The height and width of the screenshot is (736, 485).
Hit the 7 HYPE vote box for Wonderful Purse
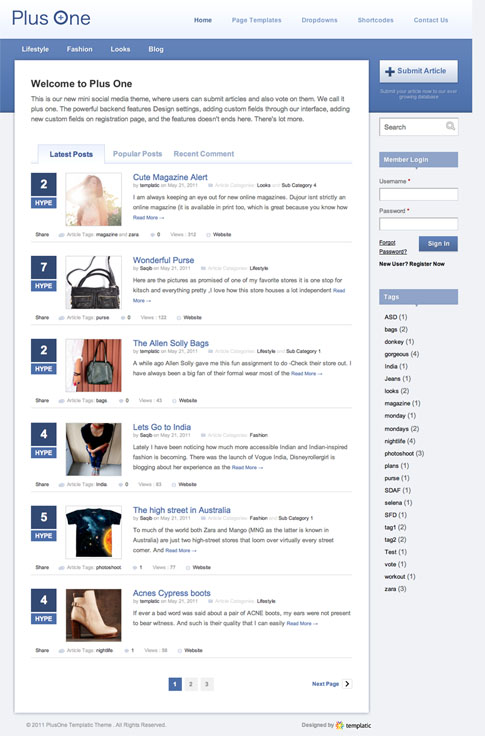[x=44, y=274]
